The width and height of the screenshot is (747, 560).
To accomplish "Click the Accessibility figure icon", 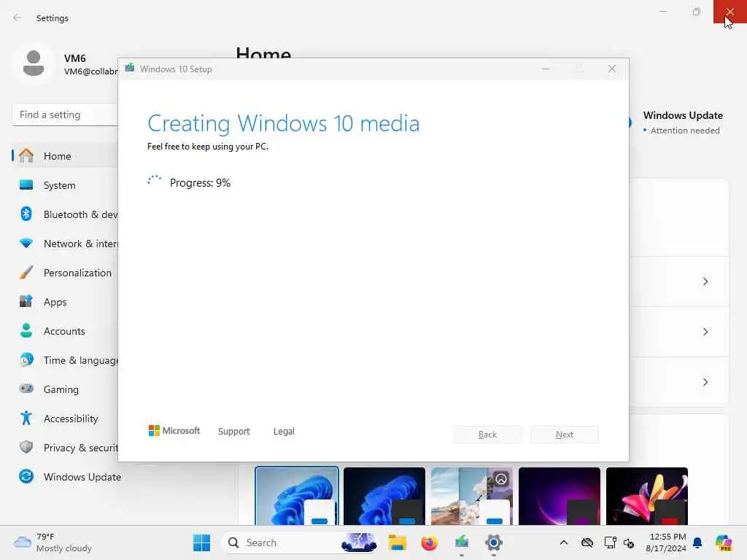I will pyautogui.click(x=26, y=418).
